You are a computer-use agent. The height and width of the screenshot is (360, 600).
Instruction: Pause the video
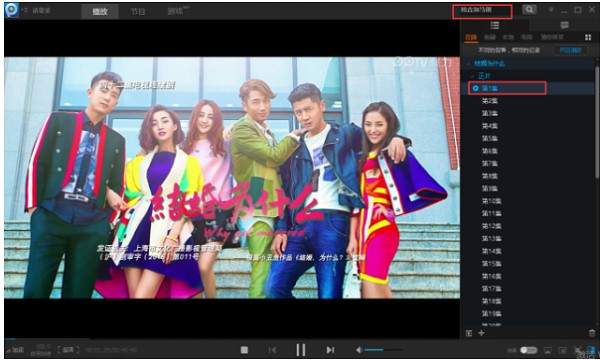(x=301, y=350)
